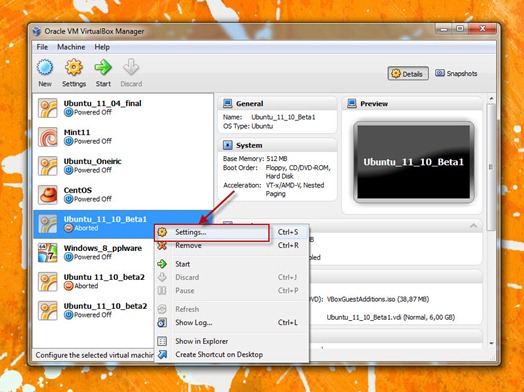The width and height of the screenshot is (524, 392).
Task: Maximize the VirtualBox Manager window
Action: tap(460, 29)
